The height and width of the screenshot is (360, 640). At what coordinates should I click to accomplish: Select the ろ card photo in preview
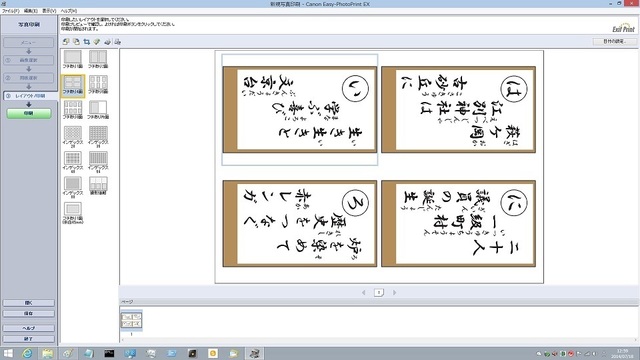(300, 224)
